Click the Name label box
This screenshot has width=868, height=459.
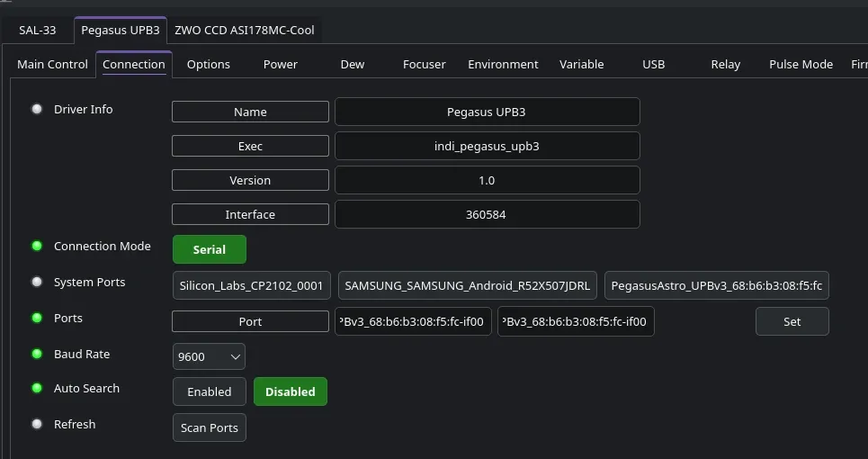[x=250, y=112]
